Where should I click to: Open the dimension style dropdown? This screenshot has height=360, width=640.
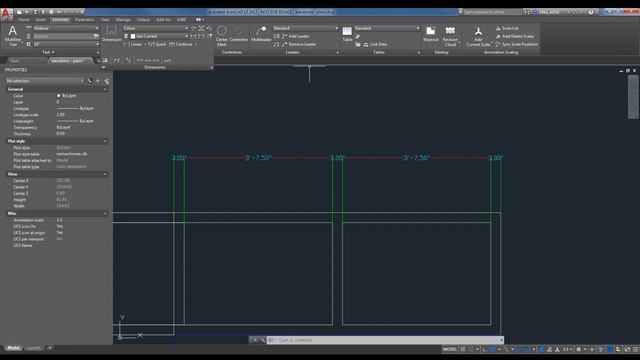[x=156, y=28]
